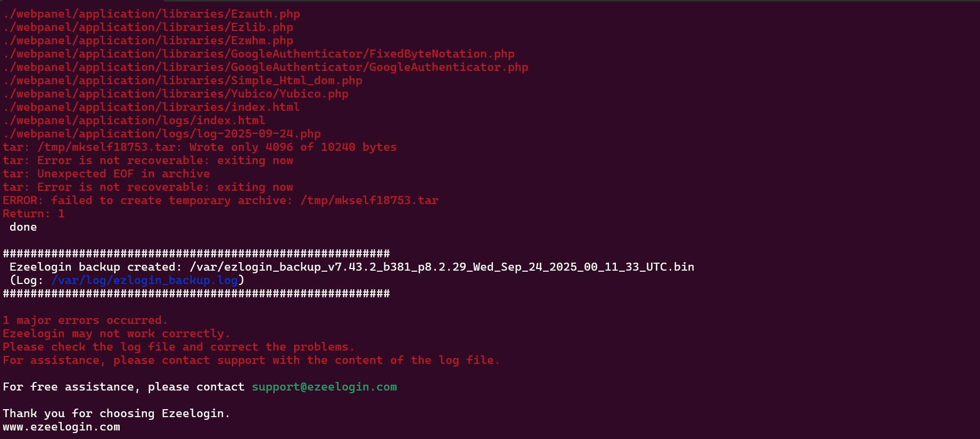Click the Simple_Html_dom.php path line

183,80
